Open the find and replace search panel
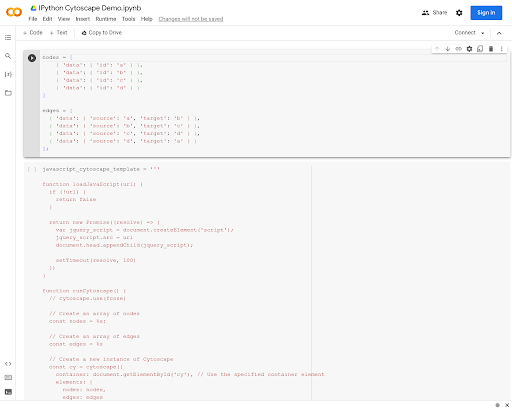The image size is (512, 410). pyautogui.click(x=8, y=56)
